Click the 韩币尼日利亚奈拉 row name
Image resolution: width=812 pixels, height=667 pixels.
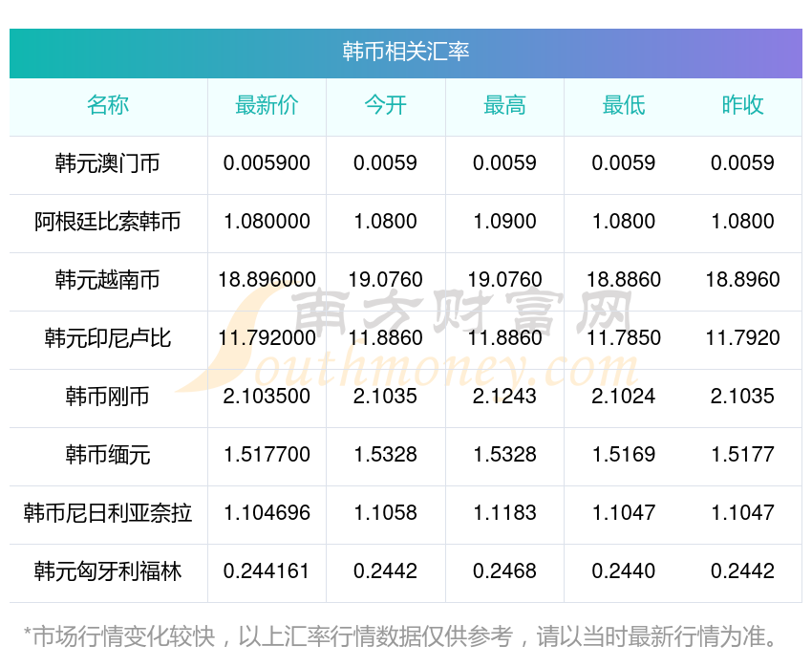point(108,513)
